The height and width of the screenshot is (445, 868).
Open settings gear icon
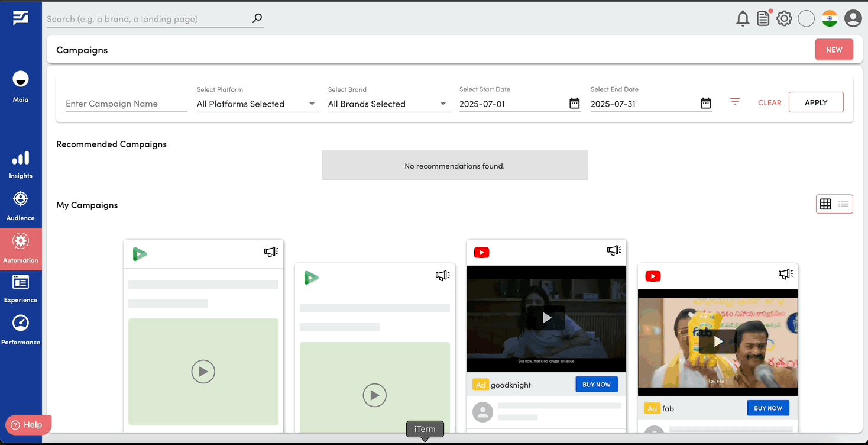[x=784, y=18]
